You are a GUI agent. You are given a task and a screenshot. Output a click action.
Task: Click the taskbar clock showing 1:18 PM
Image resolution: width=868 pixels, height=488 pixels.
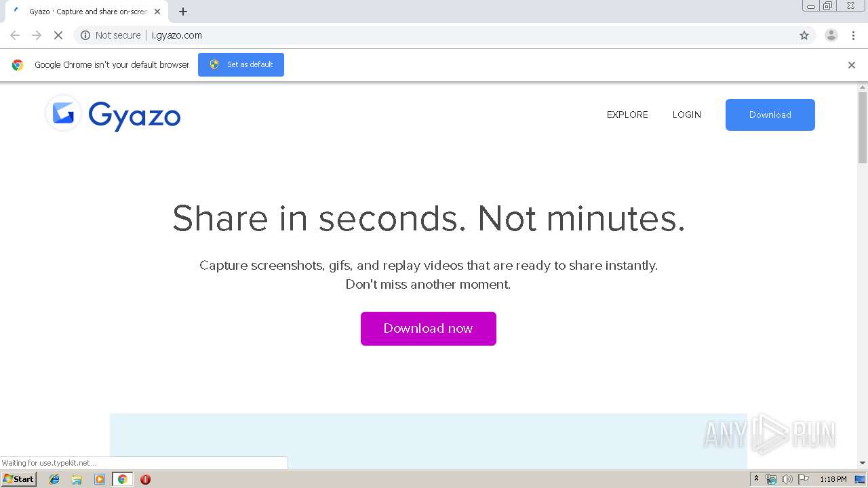pyautogui.click(x=833, y=479)
